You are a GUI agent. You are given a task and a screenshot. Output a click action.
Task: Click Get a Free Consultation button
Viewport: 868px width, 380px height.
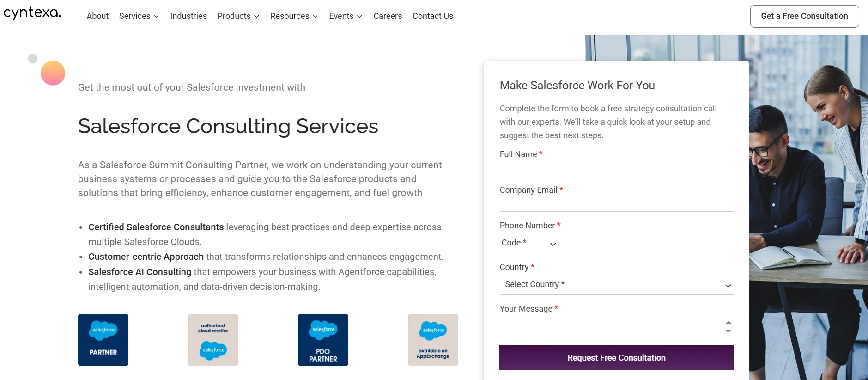point(804,16)
